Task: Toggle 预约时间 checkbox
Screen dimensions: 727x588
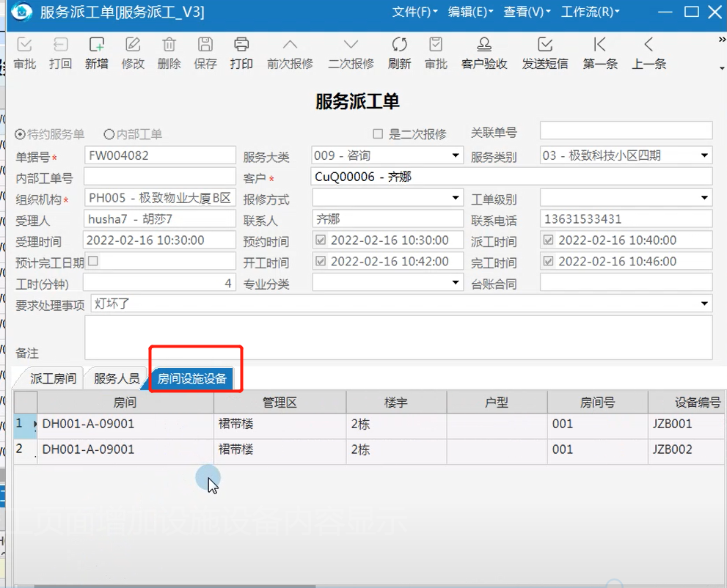Action: click(321, 240)
